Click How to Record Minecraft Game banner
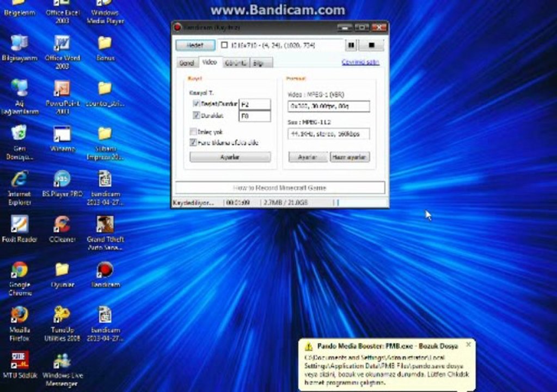The height and width of the screenshot is (392, 557). pyautogui.click(x=280, y=187)
